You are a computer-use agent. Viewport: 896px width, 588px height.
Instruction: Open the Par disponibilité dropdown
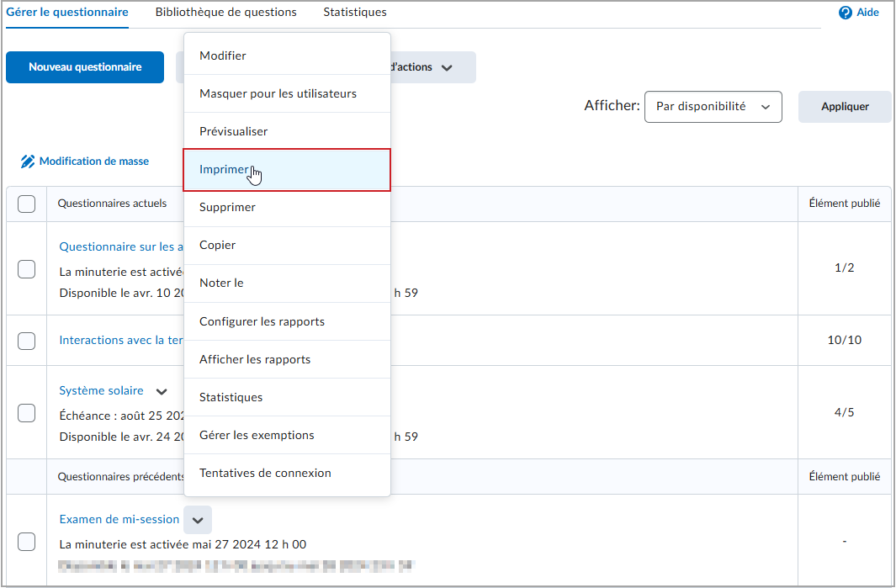pos(713,107)
